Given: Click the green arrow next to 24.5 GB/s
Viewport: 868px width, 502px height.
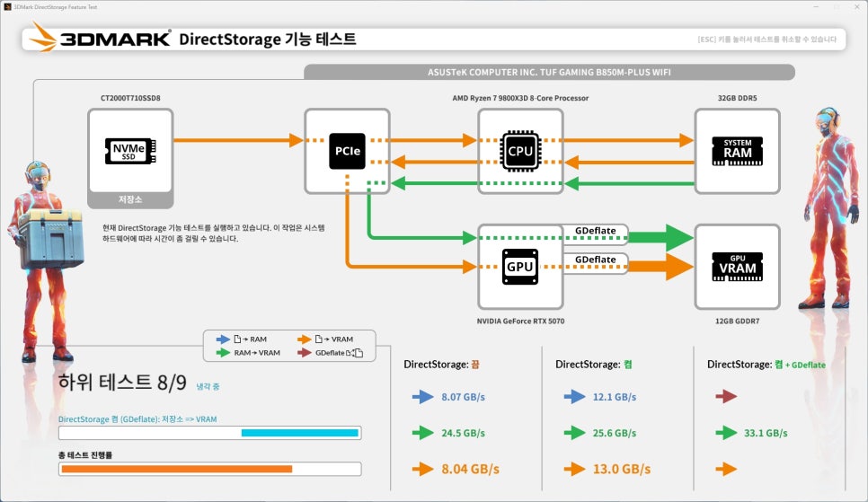Looking at the screenshot, I should pos(423,433).
